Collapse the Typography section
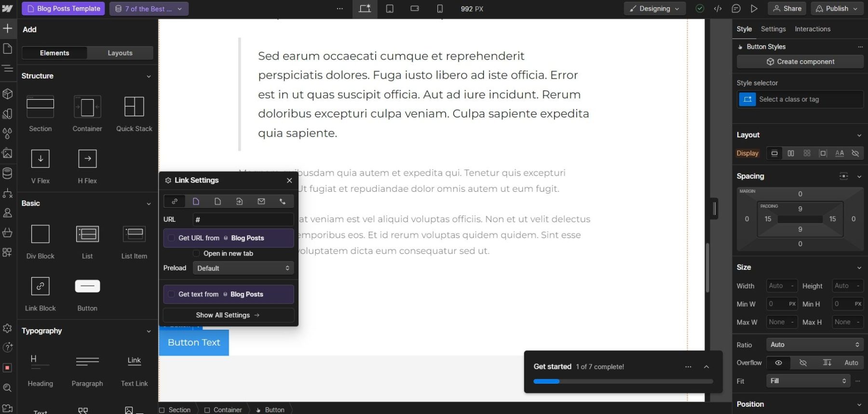Image resolution: width=868 pixels, height=414 pixels. tap(149, 331)
